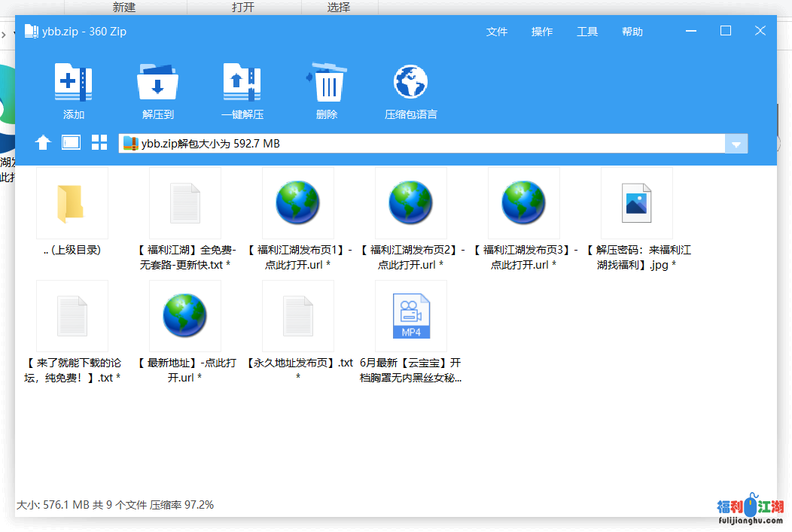Click the Extract To (解压到) icon

point(157,83)
